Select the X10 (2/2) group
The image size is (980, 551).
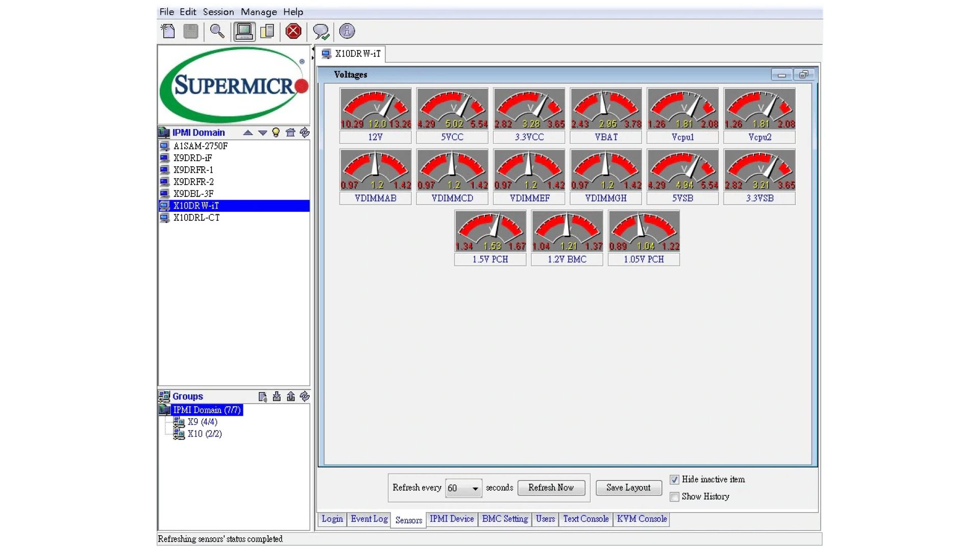tap(204, 434)
